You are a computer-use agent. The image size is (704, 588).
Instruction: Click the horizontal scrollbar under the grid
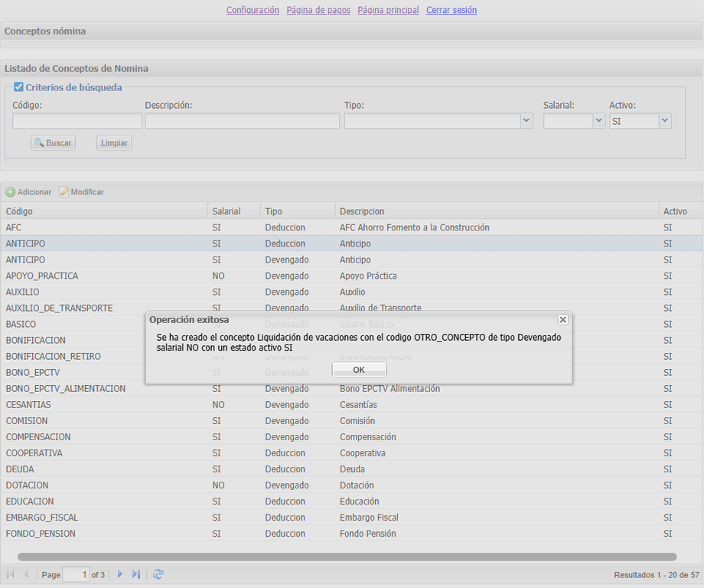point(347,557)
